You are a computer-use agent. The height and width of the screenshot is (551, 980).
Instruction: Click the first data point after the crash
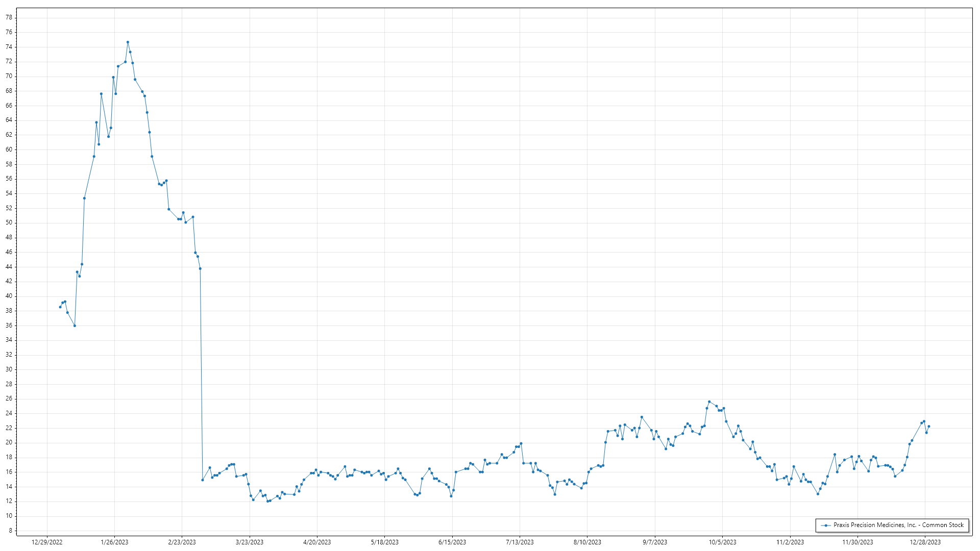pyautogui.click(x=203, y=480)
